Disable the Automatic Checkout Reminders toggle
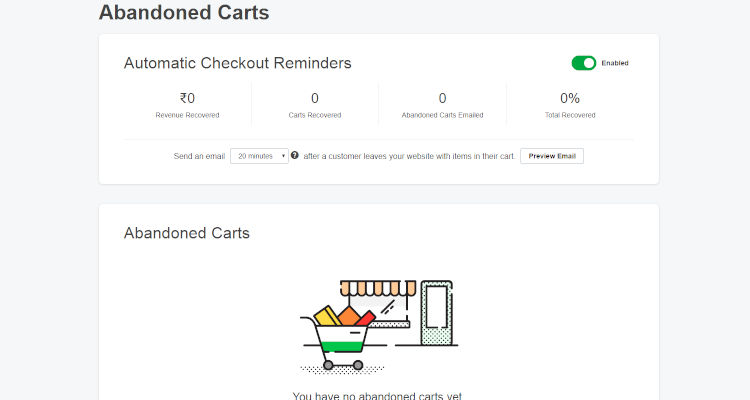This screenshot has height=400, width=750. [x=584, y=63]
